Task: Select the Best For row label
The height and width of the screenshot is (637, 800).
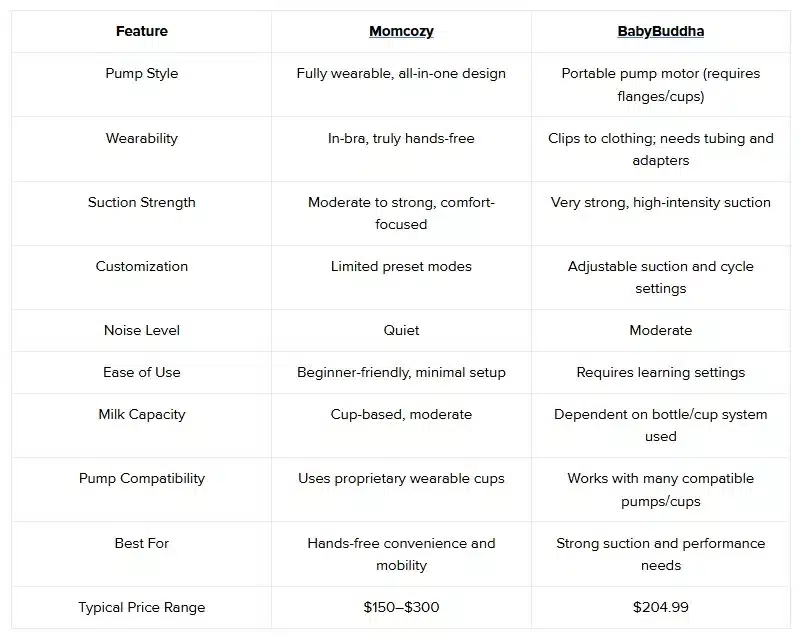Action: [x=141, y=543]
